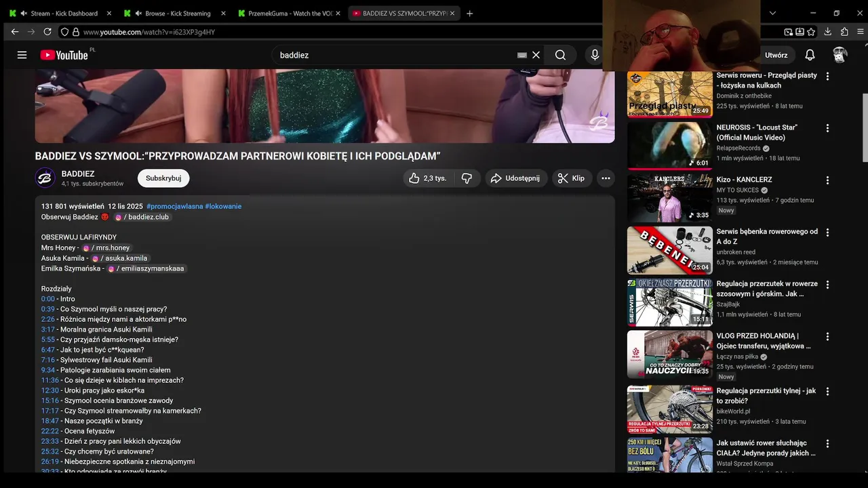Click the Subskrybuj button
Image resolution: width=868 pixels, height=488 pixels.
click(163, 178)
